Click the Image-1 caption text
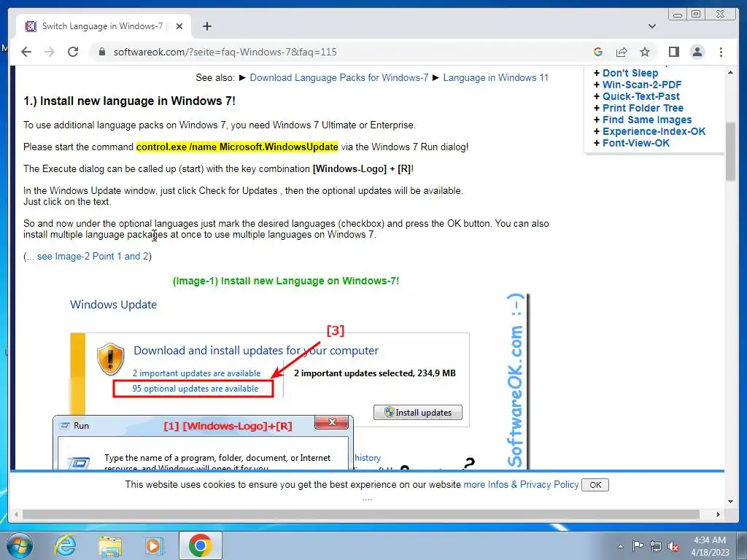 286,281
